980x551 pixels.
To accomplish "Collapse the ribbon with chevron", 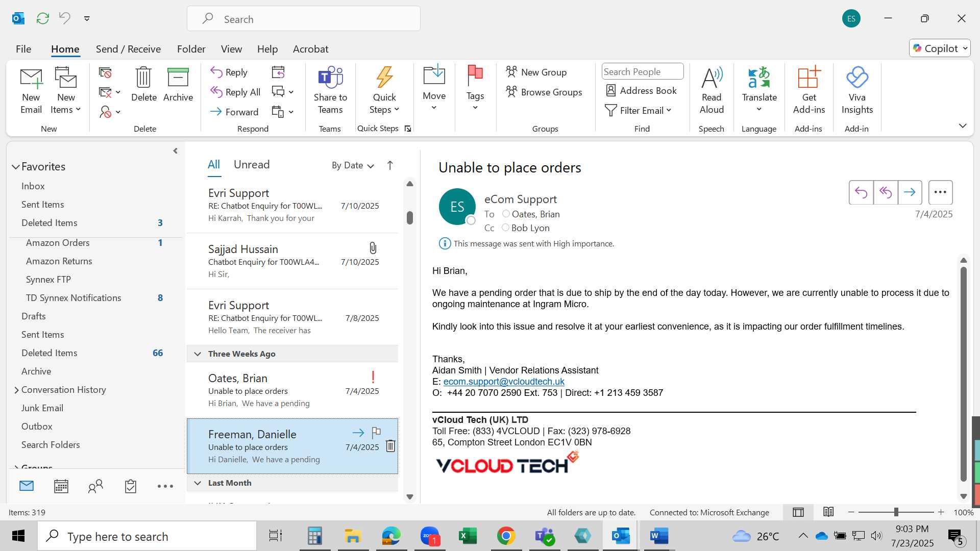I will click(963, 126).
